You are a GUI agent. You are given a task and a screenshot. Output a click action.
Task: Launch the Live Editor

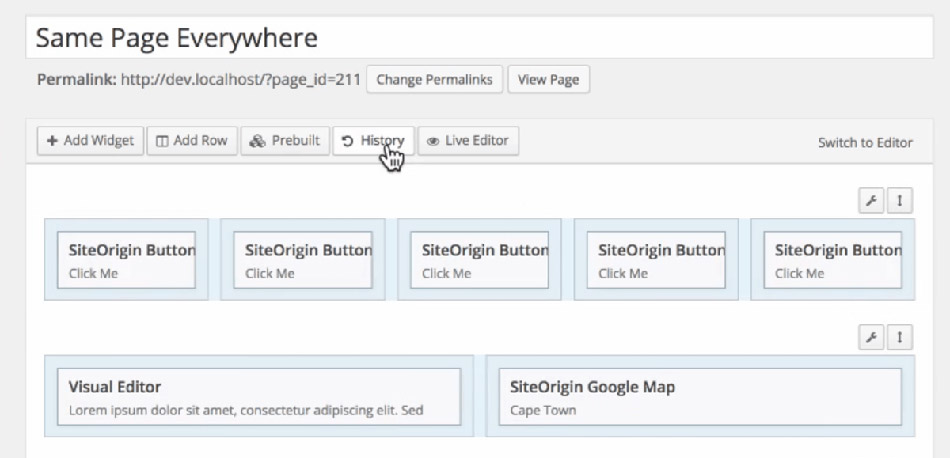tap(468, 141)
